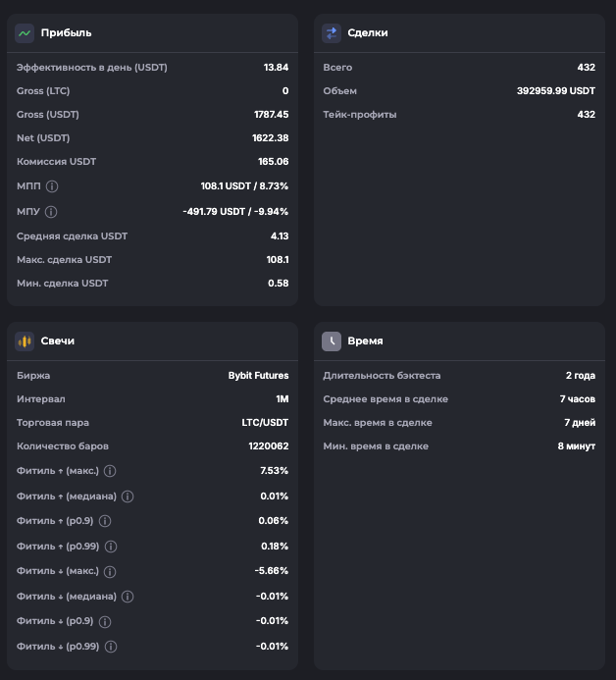Click info icon for Фитиль ↓ (макс.)

coord(109,571)
